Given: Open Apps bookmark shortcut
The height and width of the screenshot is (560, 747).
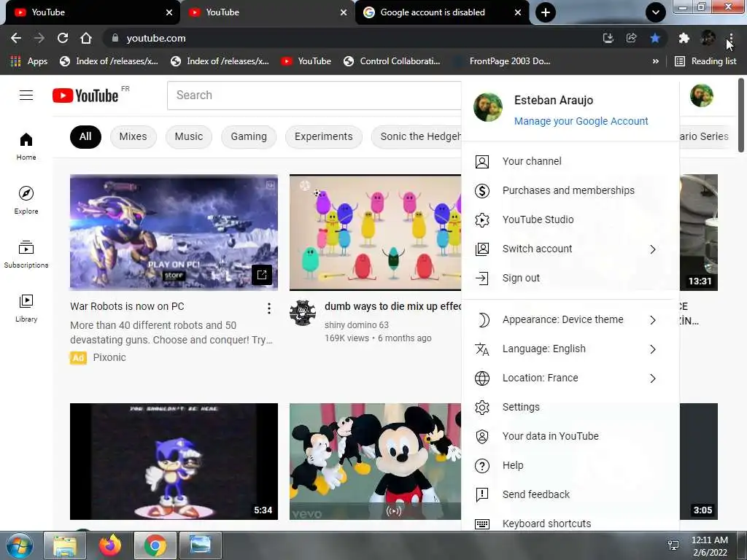Looking at the screenshot, I should [29, 61].
